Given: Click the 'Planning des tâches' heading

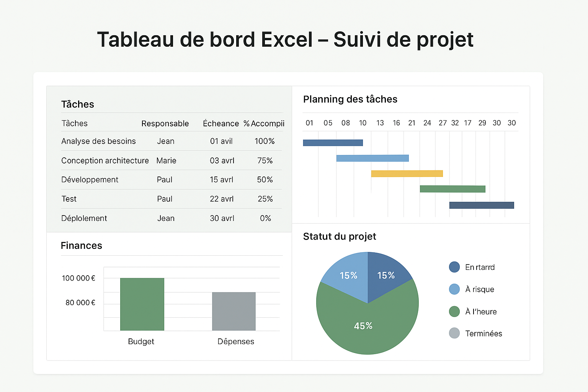Looking at the screenshot, I should coord(350,100).
